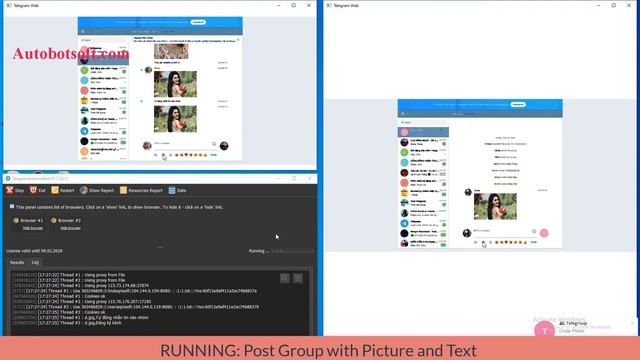Focus Search field in right Telegram window

(423, 122)
